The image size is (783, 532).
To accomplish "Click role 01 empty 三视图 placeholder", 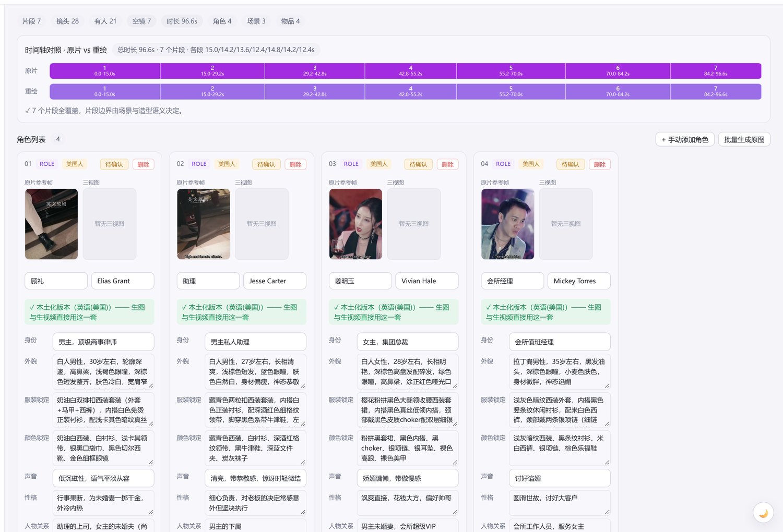I will pos(110,224).
